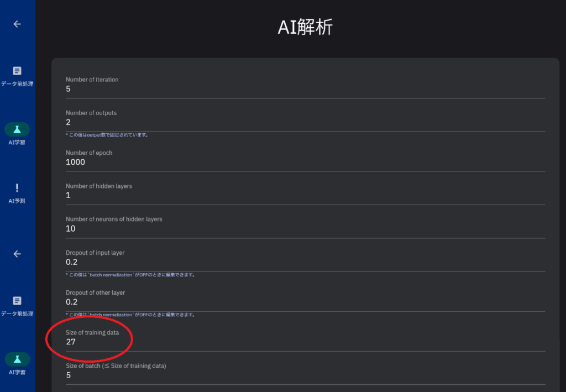The image size is (566, 392).
Task: Go to the AI予測 sidebar label
Action: [x=17, y=201]
